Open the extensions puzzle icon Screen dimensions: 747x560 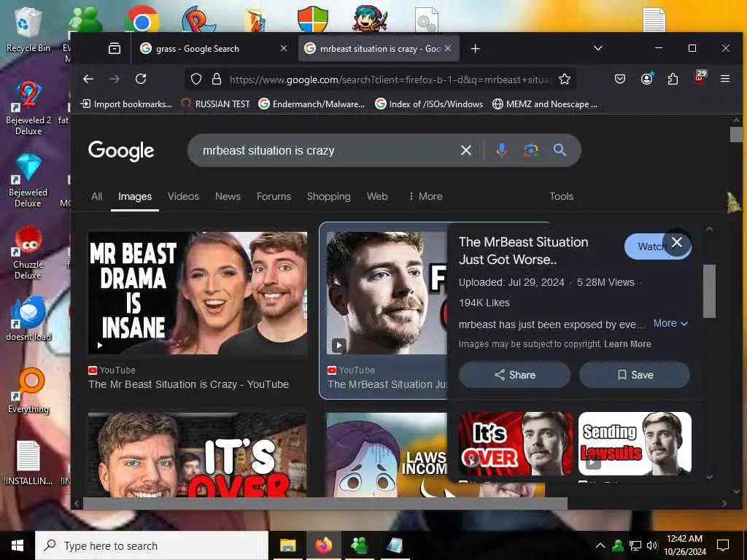tap(673, 79)
